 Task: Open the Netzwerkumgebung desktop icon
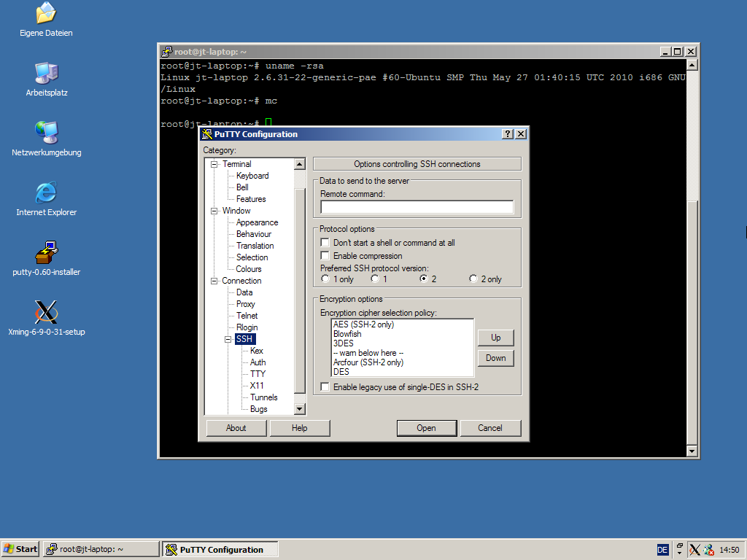tap(46, 133)
